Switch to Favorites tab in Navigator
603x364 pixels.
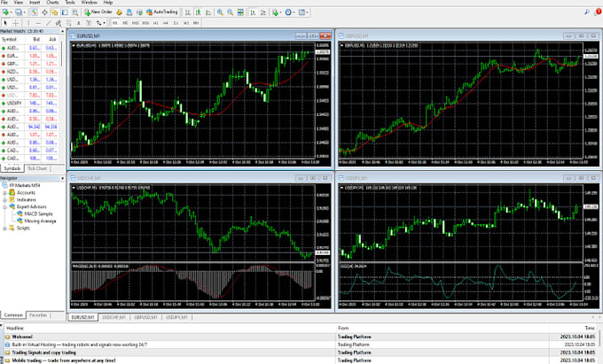[38, 315]
